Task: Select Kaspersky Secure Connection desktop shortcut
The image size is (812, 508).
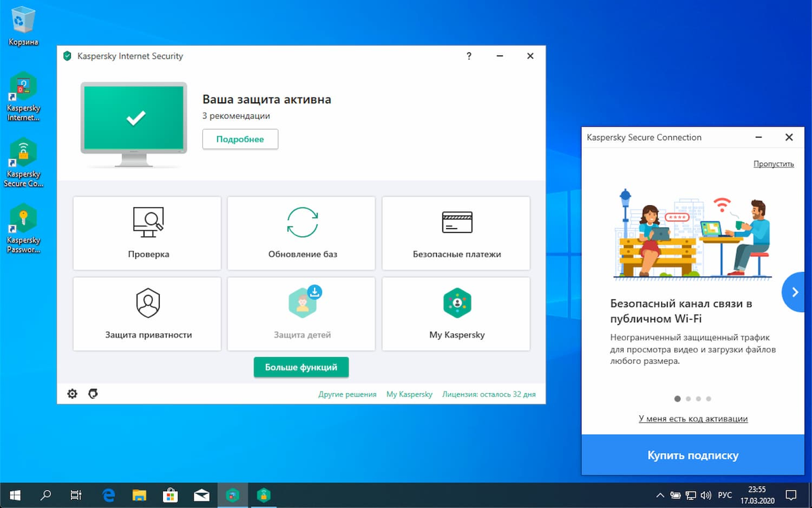Action: 24,163
